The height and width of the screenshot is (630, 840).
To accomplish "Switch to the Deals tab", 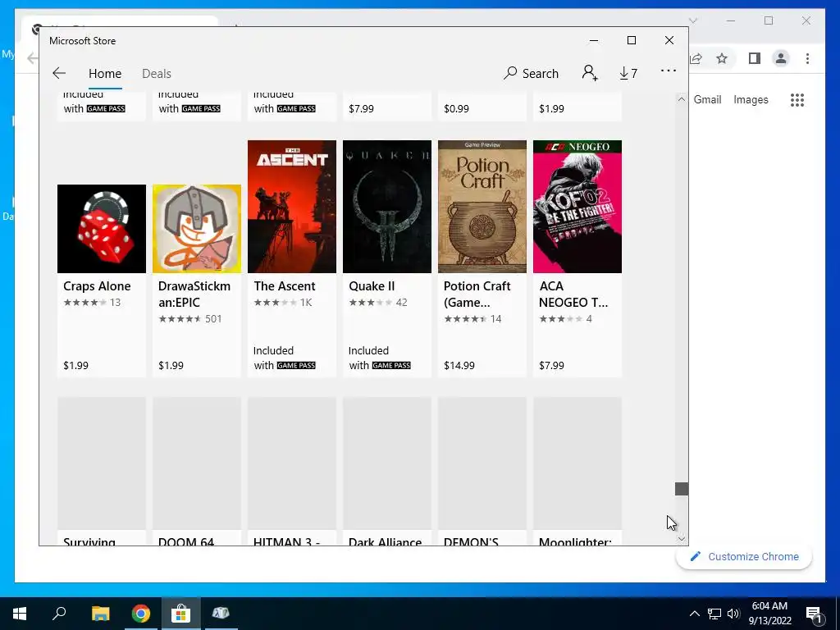I will 157,73.
